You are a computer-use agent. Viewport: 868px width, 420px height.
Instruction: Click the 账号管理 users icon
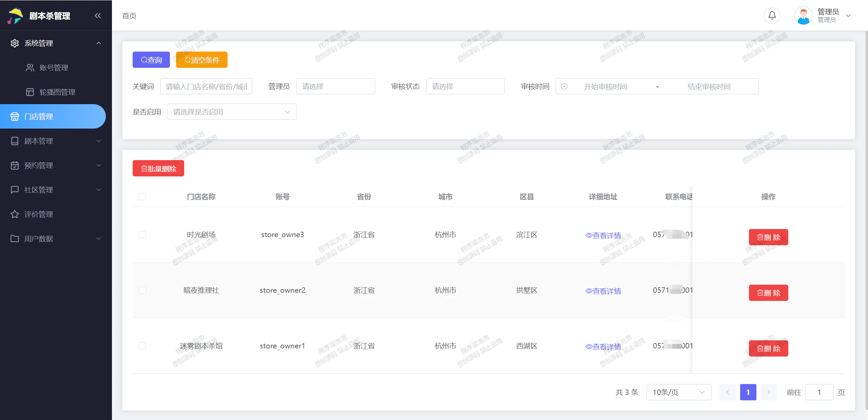(30, 68)
